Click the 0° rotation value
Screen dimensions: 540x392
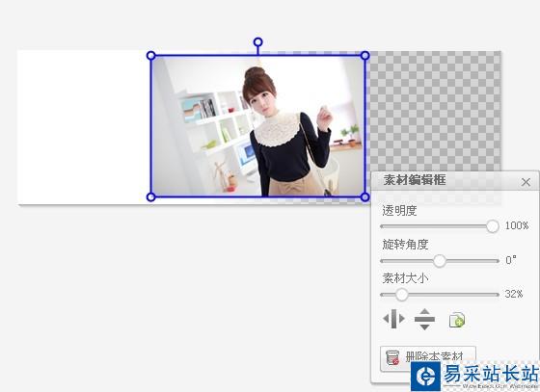tap(511, 260)
